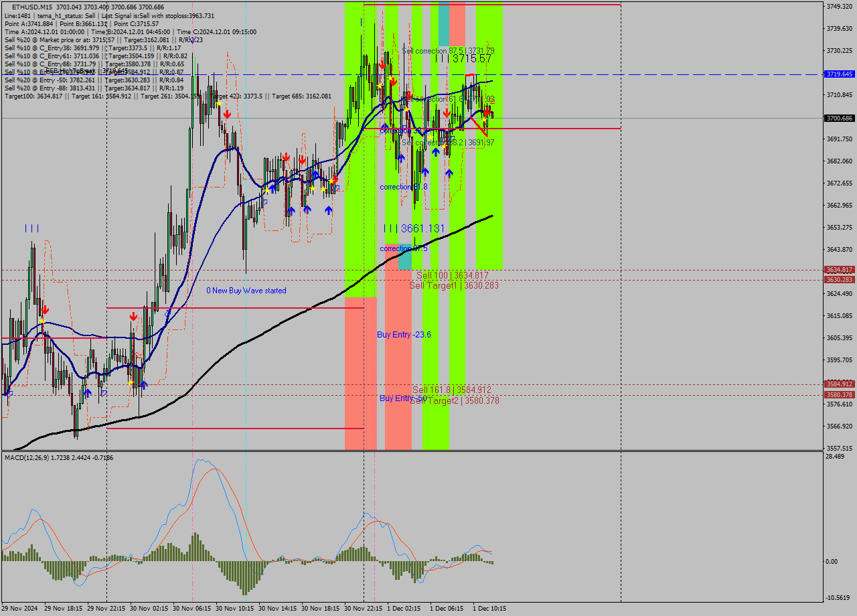Select the '1 Dec 02:15' time axis label

point(404,609)
